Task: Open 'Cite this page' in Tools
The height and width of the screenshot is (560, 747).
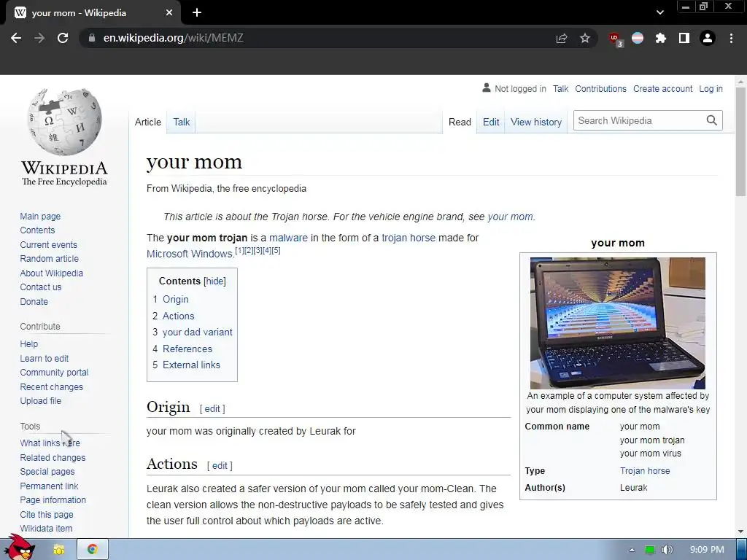Action: (x=47, y=514)
